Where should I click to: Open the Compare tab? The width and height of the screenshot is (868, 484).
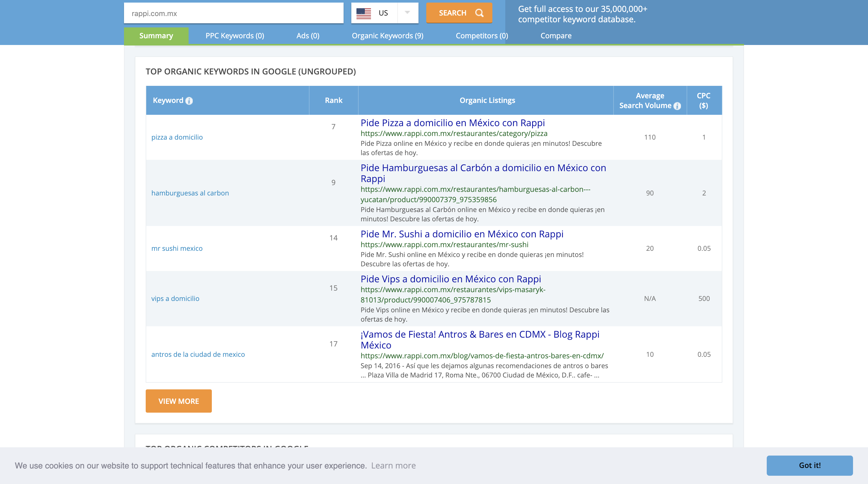[x=556, y=35]
